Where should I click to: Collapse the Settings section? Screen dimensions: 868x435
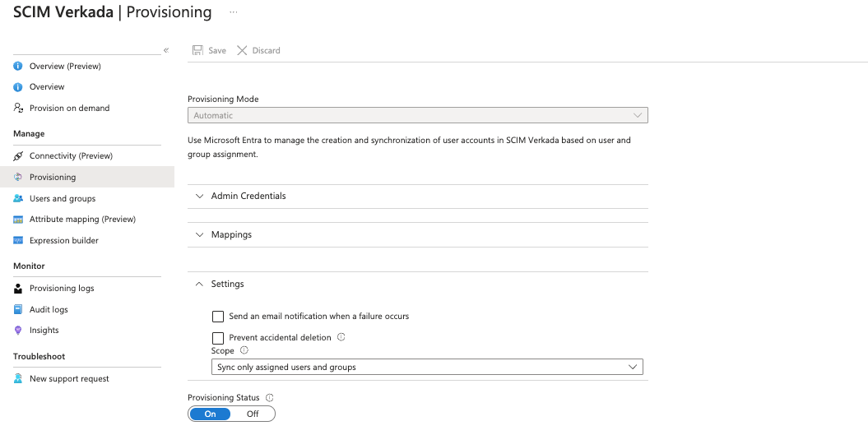pyautogui.click(x=227, y=284)
